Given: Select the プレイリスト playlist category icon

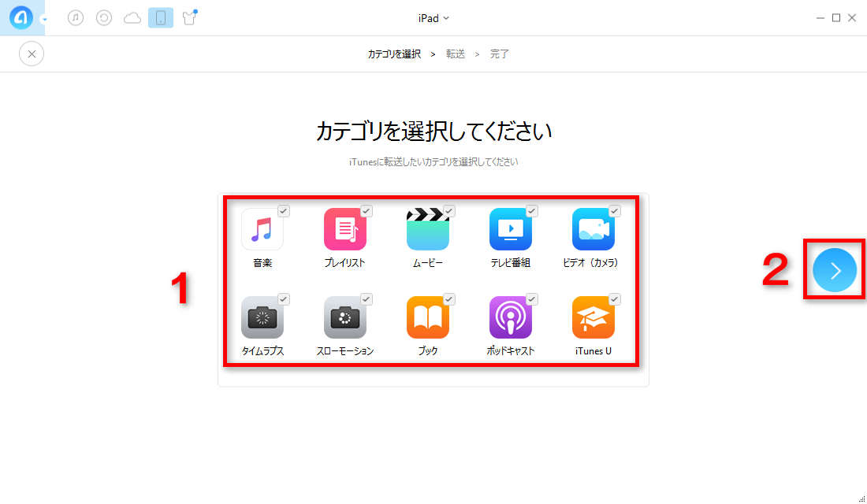Looking at the screenshot, I should click(345, 229).
